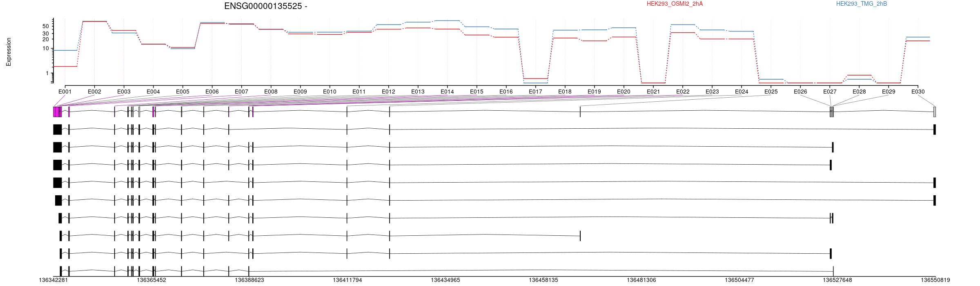
Task: Click exon label E002
Action: [x=94, y=92]
